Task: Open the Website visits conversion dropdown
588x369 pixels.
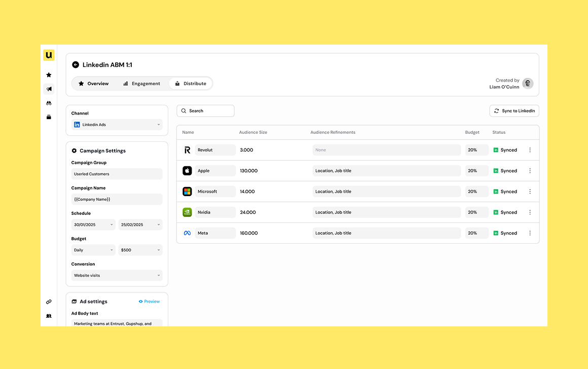Action: [117, 275]
